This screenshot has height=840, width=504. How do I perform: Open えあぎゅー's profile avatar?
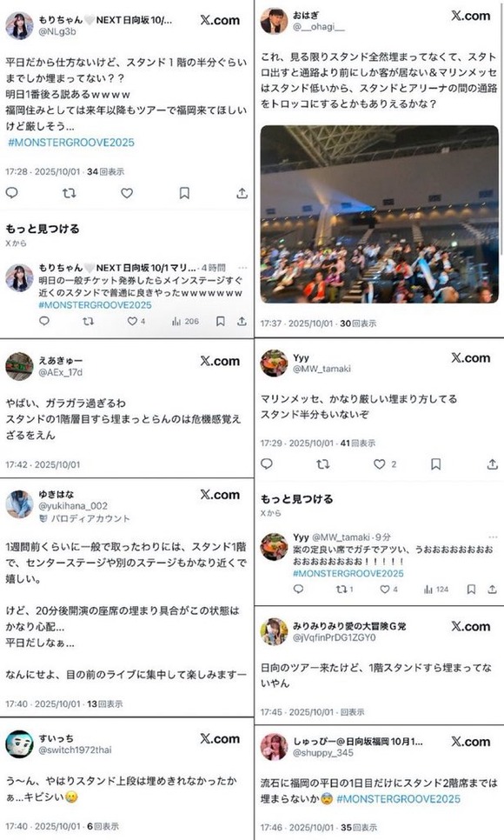click(x=19, y=366)
